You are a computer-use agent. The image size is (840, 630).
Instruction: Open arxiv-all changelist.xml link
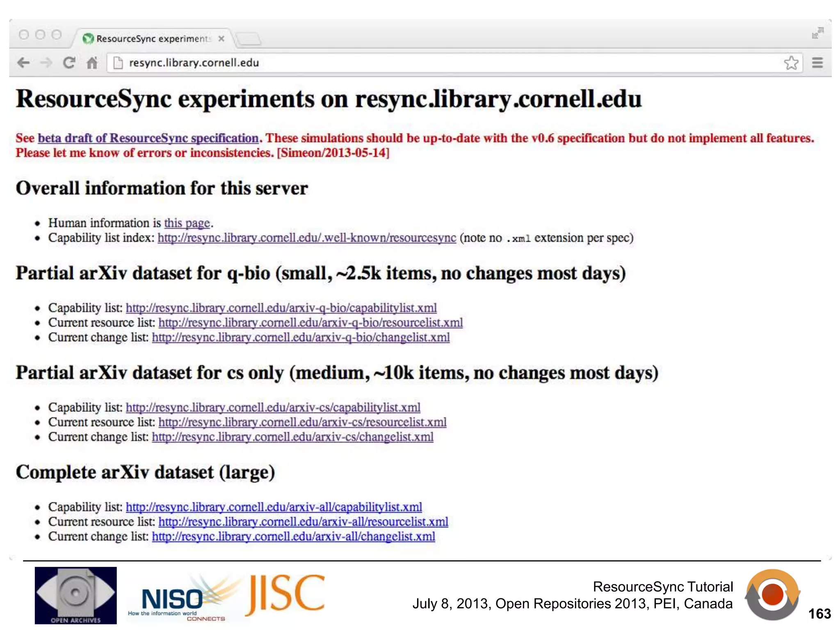tap(293, 537)
